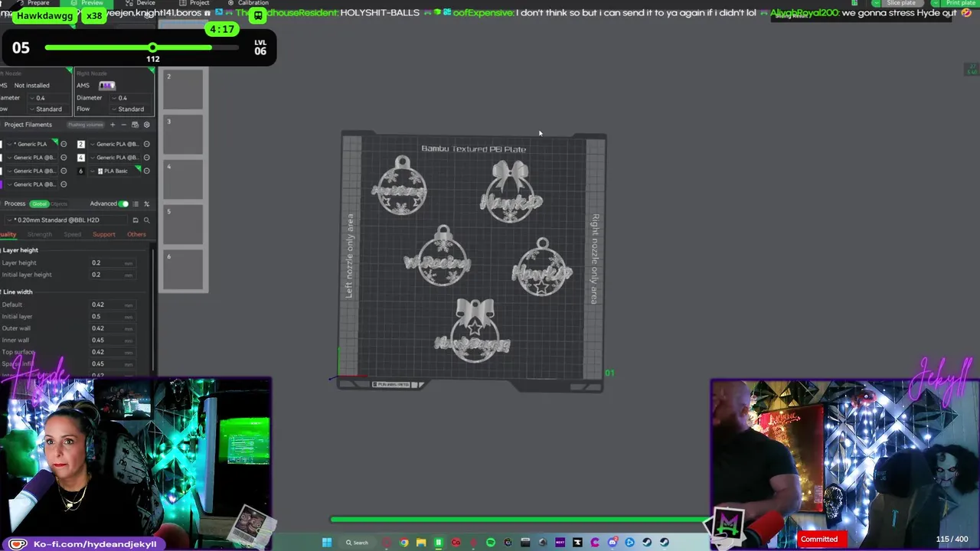
Task: Launch Google Chrome from taskbar
Action: (403, 543)
